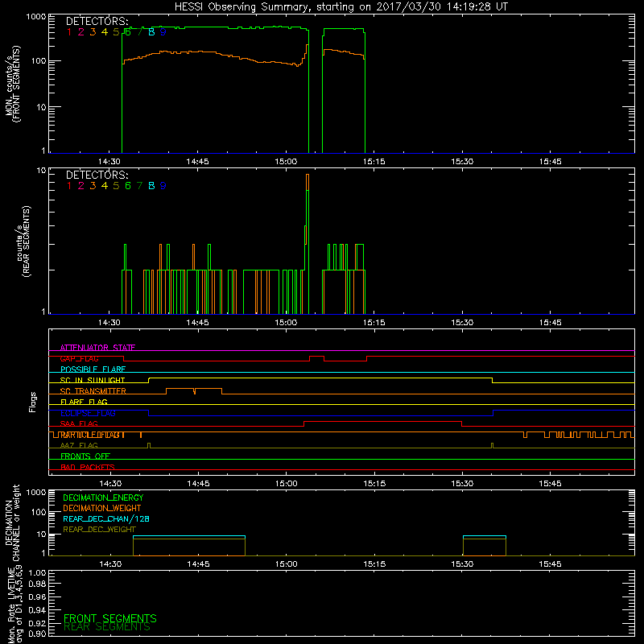
Task: Click 100 y-axis value on front segments plot
Action: point(39,61)
